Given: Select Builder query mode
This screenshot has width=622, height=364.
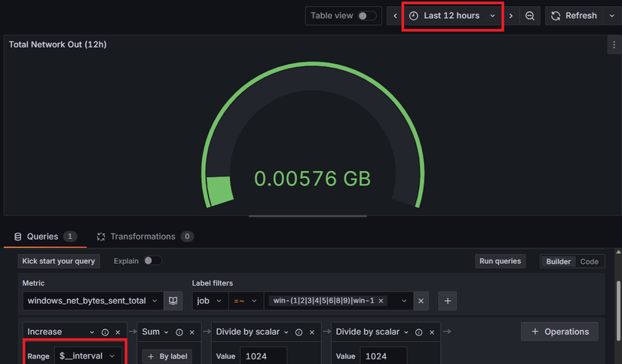Looking at the screenshot, I should point(558,262).
